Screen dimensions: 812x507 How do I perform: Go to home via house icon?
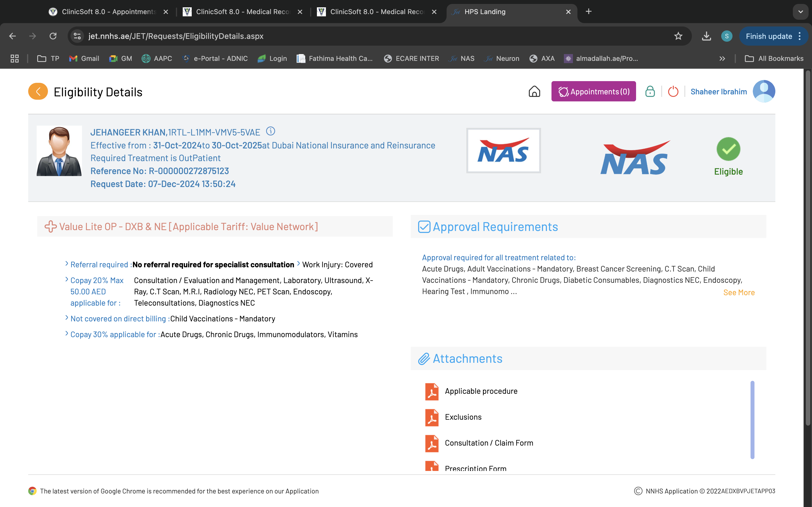tap(534, 92)
